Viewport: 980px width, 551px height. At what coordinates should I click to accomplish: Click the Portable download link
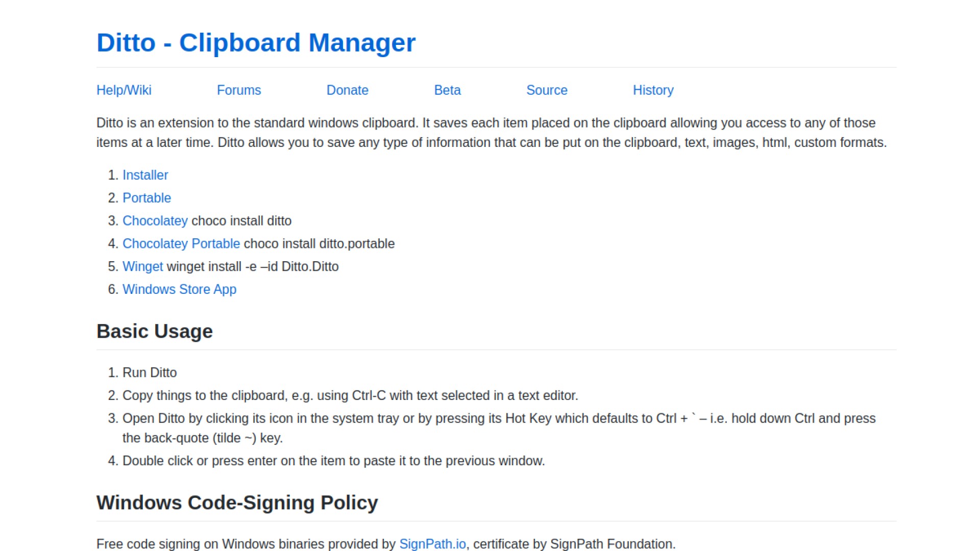click(x=146, y=198)
